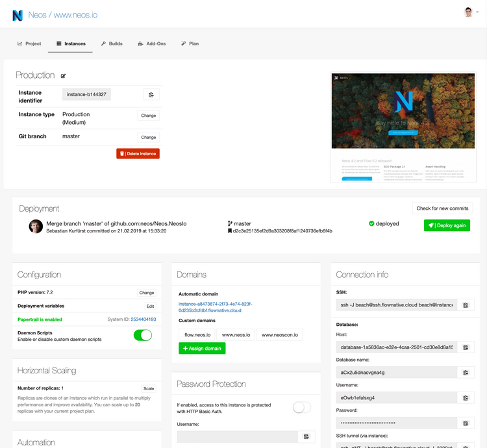
Task: Copy the database name to clipboard
Action: pos(466,373)
